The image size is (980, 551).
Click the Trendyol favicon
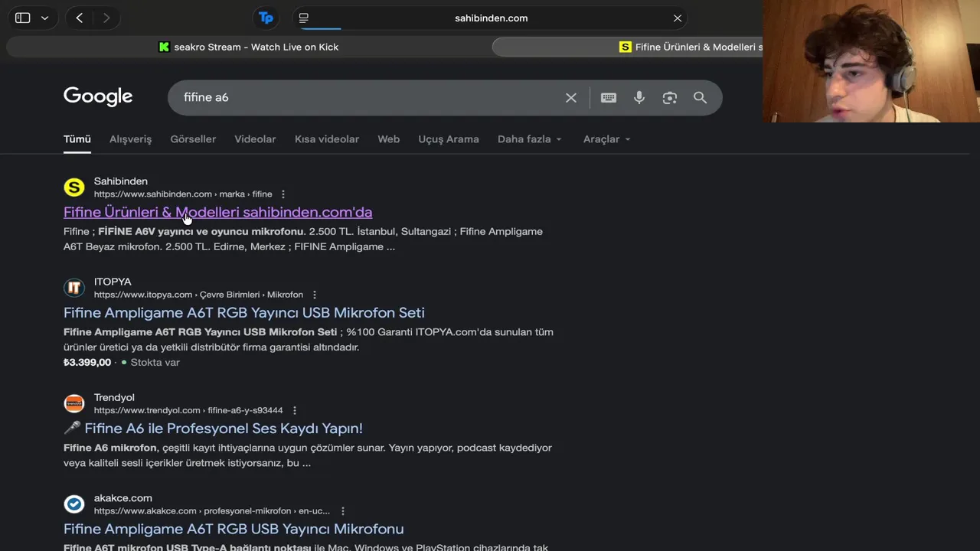pos(74,403)
